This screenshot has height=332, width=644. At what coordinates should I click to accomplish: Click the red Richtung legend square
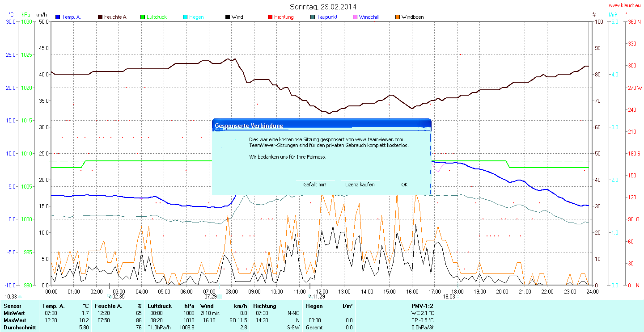(270, 17)
